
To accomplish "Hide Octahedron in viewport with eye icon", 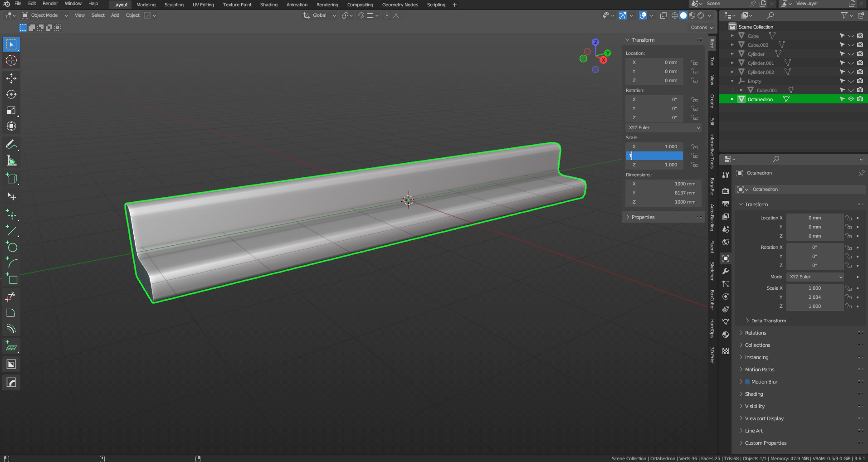I will 851,99.
